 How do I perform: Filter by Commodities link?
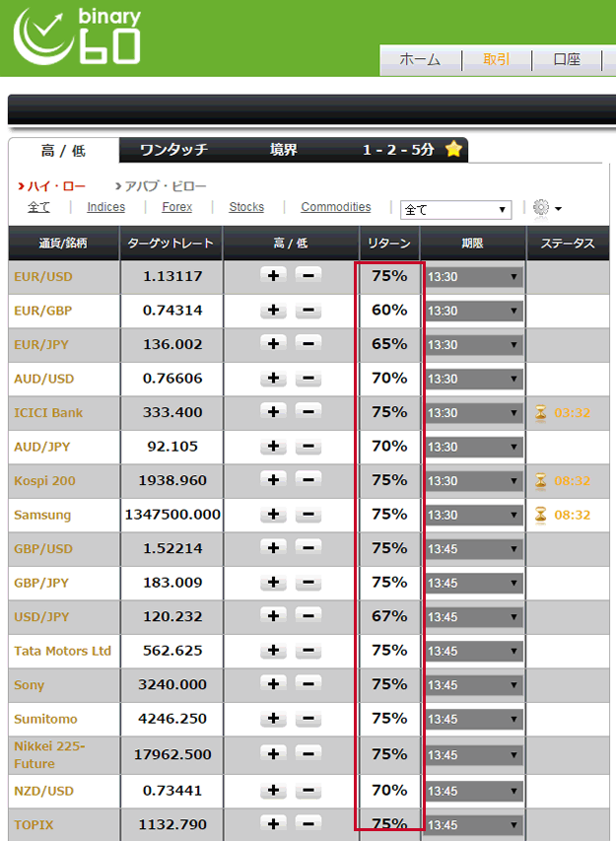pos(336,207)
